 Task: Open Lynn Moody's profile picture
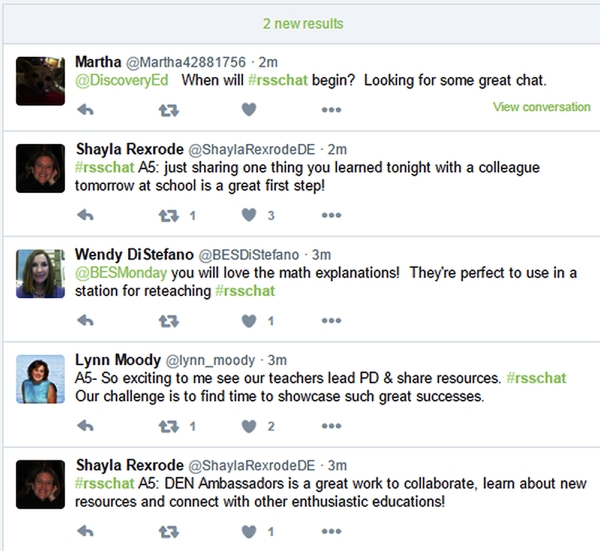41,380
